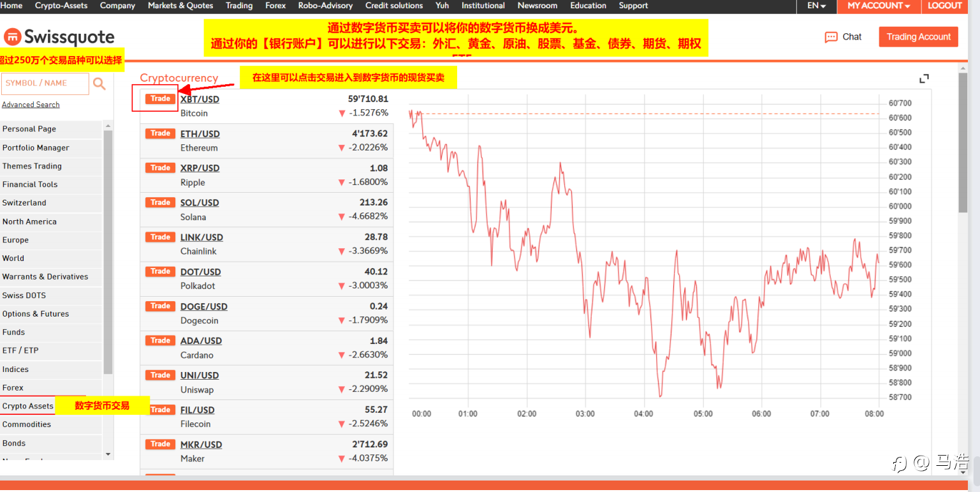Open the LINK/USD symbol link
This screenshot has height=492, width=980.
click(201, 237)
